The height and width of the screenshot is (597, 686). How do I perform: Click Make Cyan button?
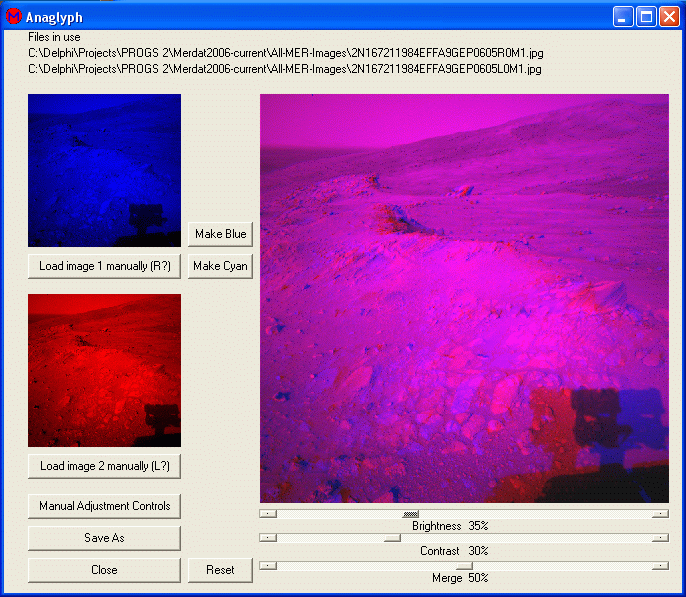tap(220, 266)
